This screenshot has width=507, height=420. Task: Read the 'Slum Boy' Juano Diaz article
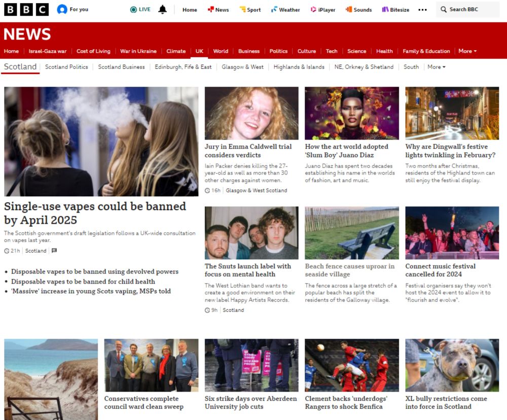346,151
